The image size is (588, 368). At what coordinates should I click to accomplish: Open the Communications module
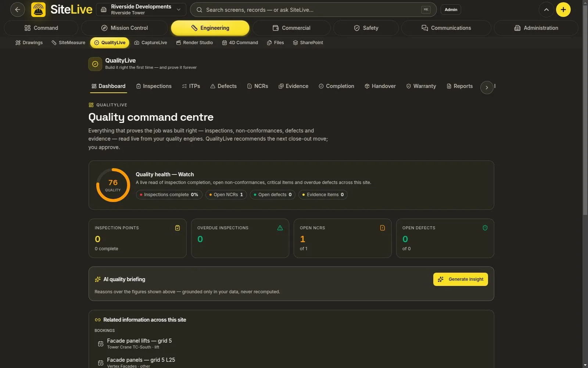446,28
